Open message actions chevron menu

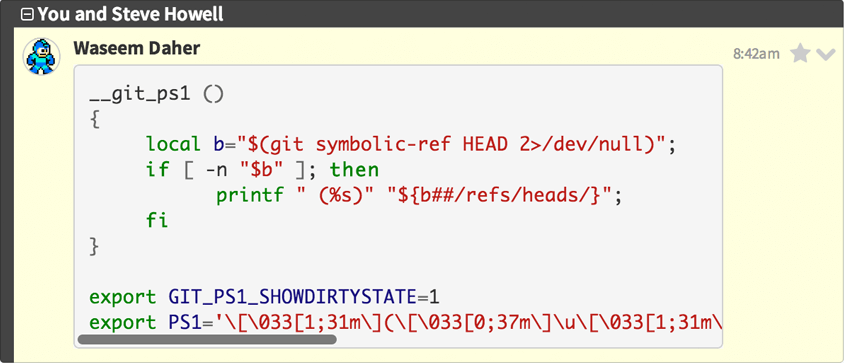(825, 54)
